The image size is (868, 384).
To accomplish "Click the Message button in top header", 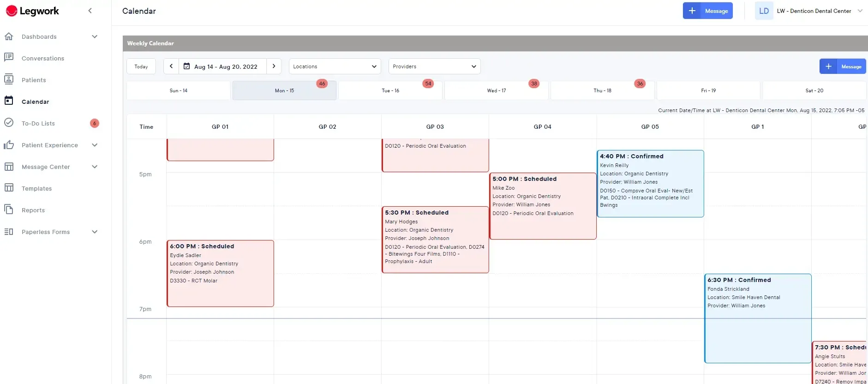I will pyautogui.click(x=707, y=11).
